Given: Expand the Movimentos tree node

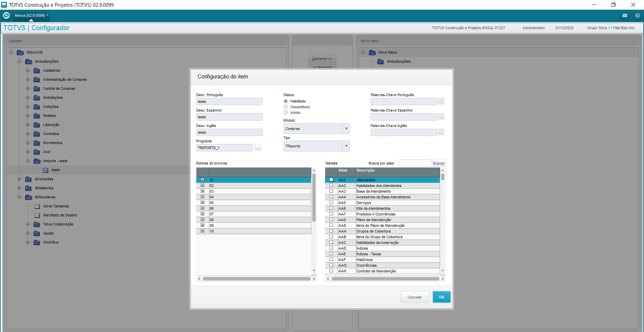Looking at the screenshot, I should (28, 143).
